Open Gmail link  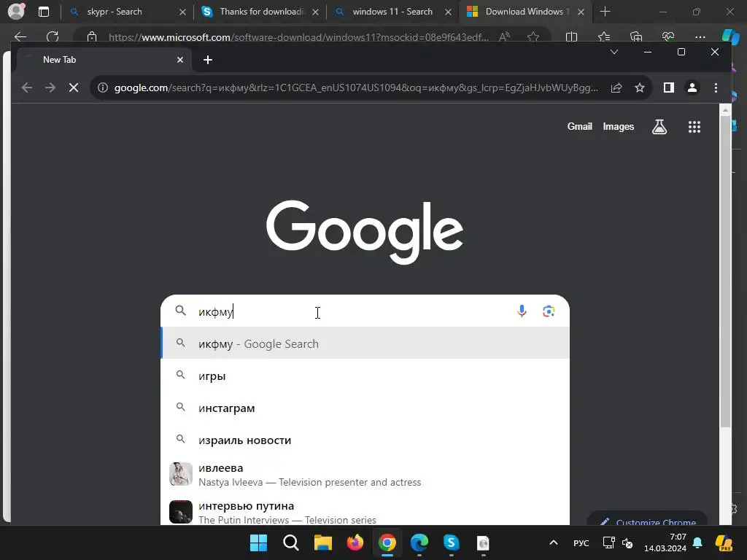(579, 127)
